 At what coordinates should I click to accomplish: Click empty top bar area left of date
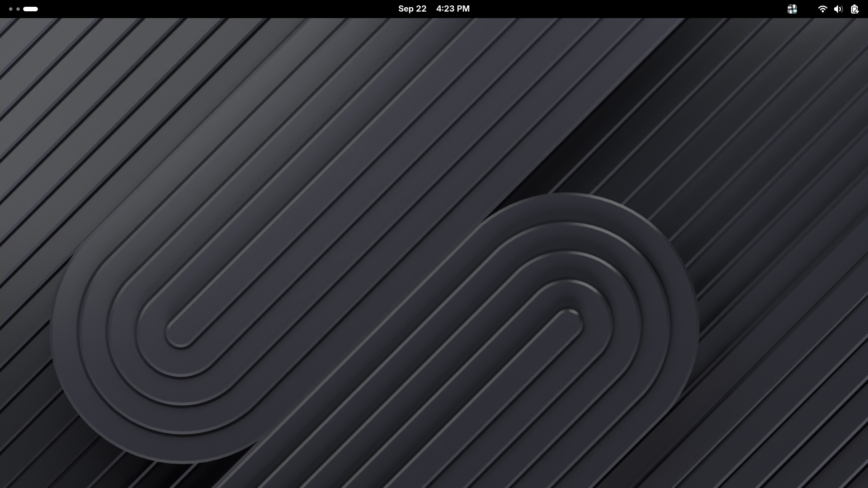226,9
